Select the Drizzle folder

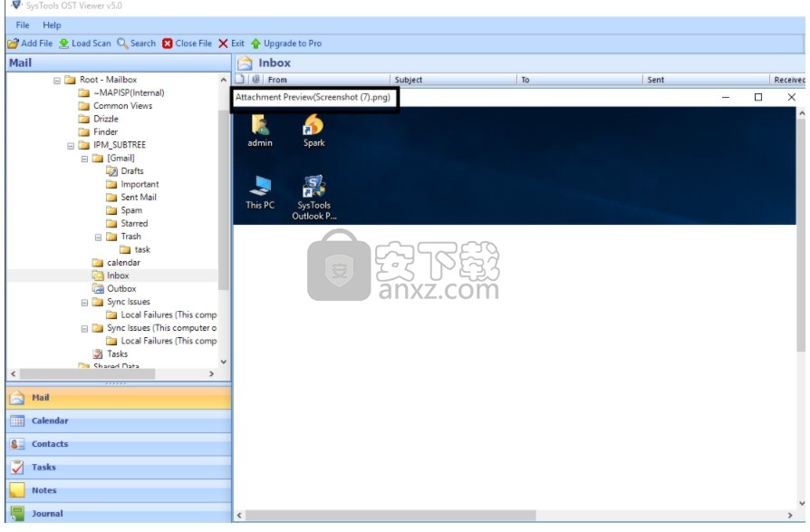point(98,119)
